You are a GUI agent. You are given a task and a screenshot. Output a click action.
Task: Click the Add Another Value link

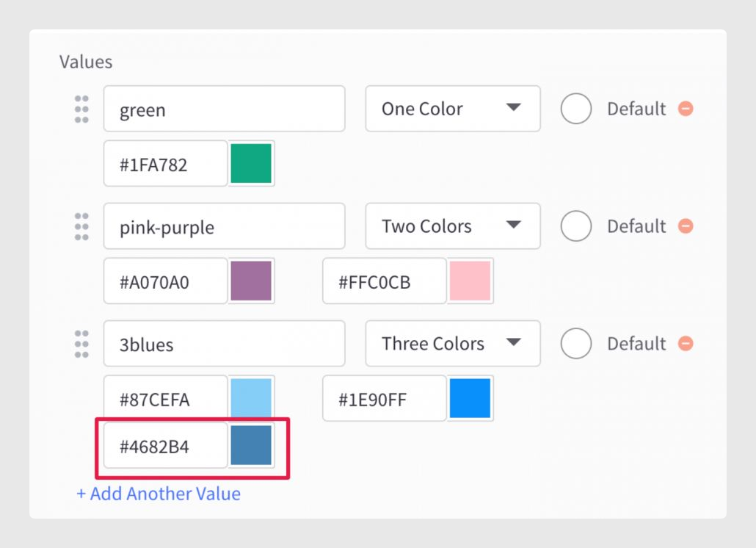pyautogui.click(x=159, y=494)
